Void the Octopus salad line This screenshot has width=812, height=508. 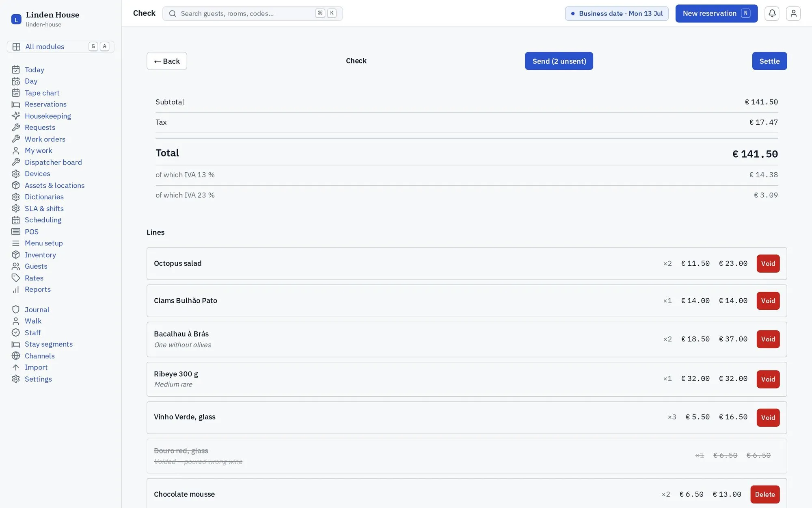click(768, 263)
